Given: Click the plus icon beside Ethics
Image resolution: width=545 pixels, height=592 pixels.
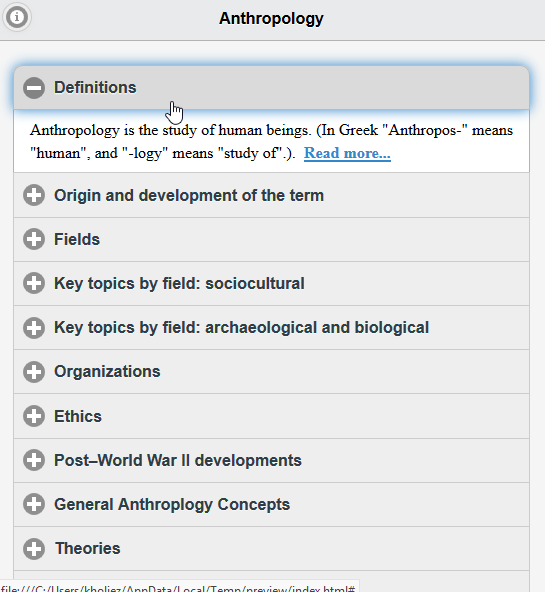Looking at the screenshot, I should [34, 416].
